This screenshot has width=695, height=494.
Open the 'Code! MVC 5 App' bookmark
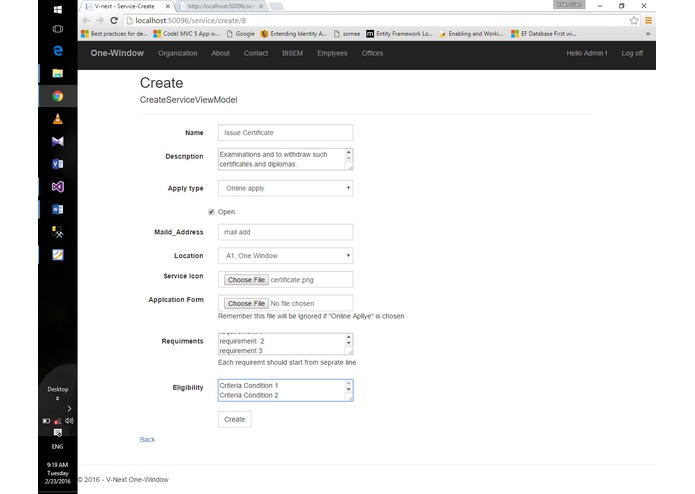pos(186,34)
